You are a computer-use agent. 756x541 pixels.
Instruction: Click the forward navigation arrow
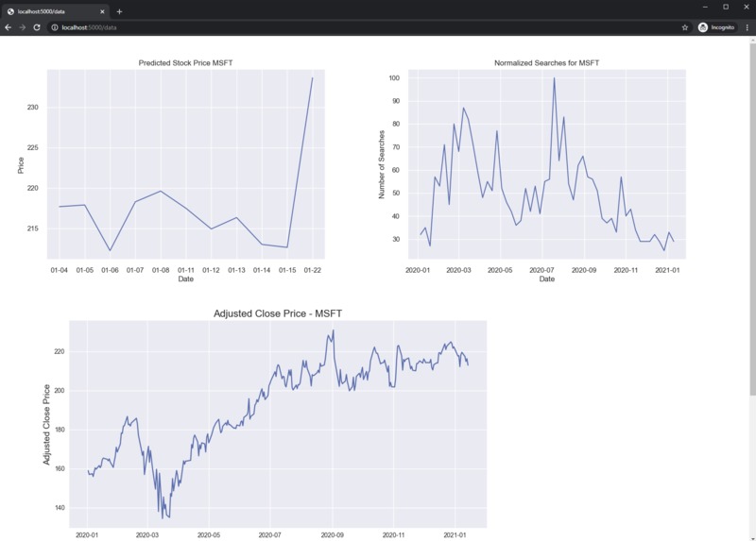click(22, 27)
